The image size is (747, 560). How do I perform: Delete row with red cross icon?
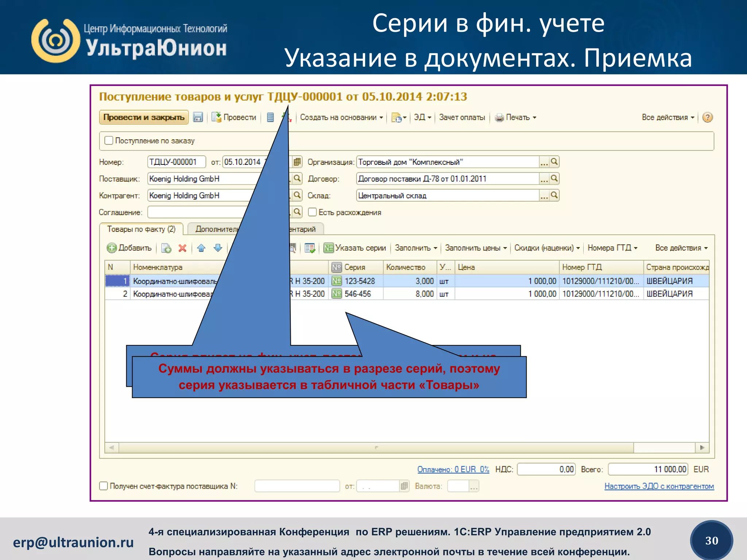[182, 248]
